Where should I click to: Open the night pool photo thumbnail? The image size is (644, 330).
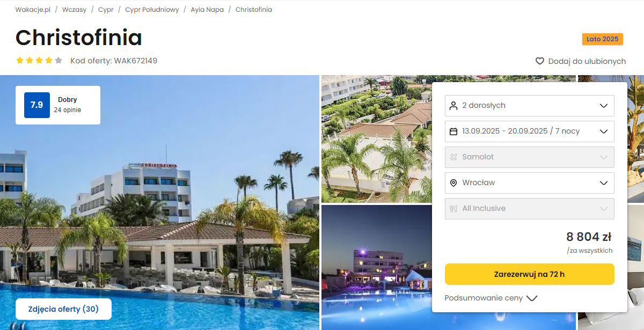coord(377,268)
